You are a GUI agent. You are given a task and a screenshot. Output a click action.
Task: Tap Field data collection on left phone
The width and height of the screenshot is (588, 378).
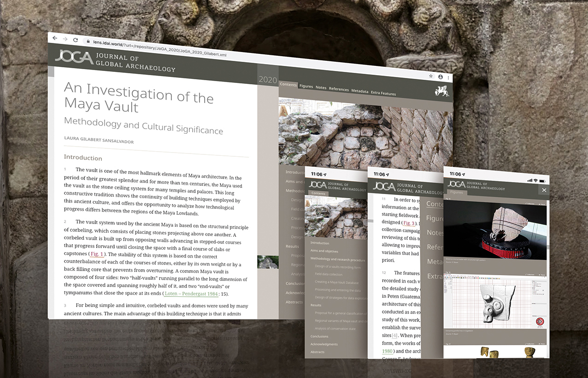(329, 275)
